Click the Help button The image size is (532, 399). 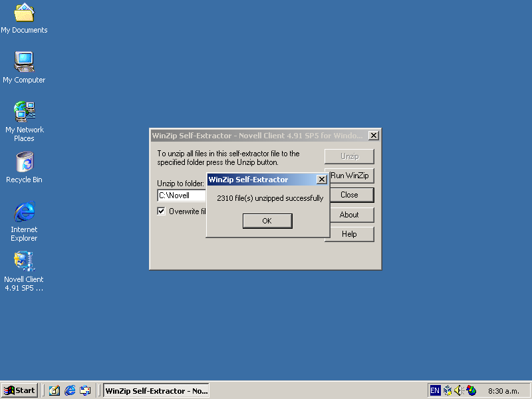350,234
